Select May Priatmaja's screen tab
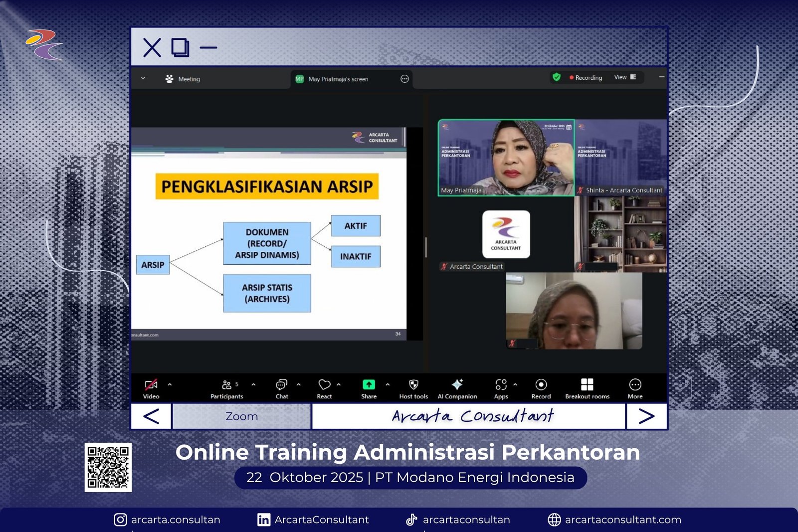The height and width of the screenshot is (532, 798). (338, 79)
